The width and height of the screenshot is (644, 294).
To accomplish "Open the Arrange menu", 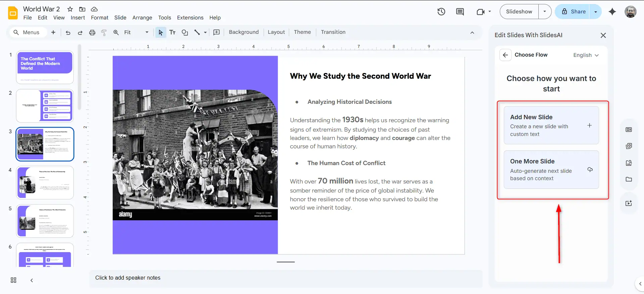I will pyautogui.click(x=142, y=18).
